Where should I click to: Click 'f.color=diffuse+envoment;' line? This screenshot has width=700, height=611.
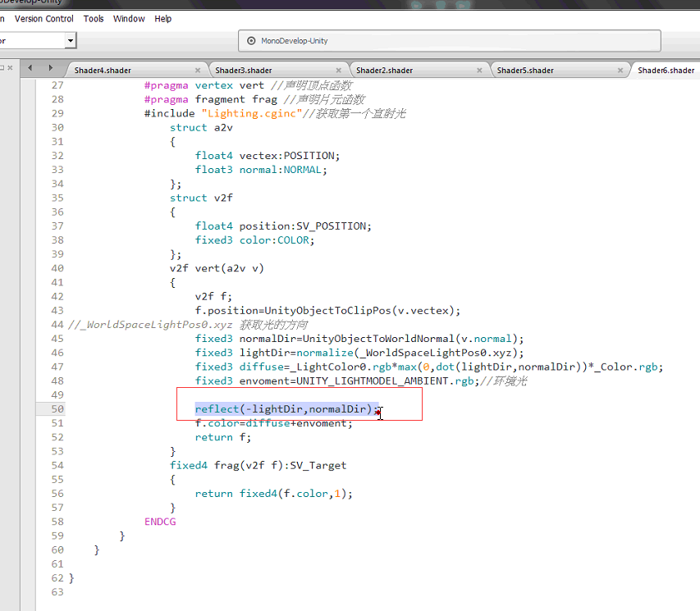[273, 423]
